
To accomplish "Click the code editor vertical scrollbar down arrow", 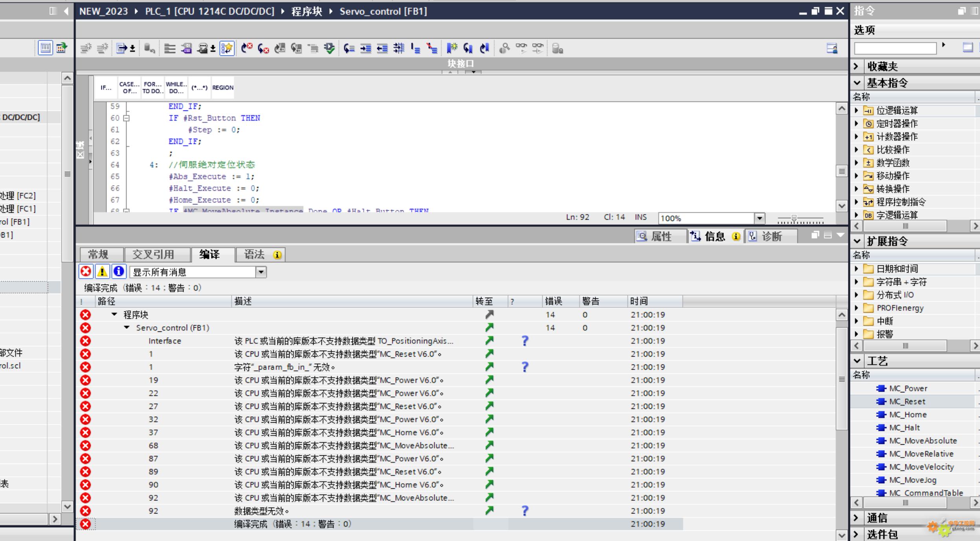I will tap(841, 206).
